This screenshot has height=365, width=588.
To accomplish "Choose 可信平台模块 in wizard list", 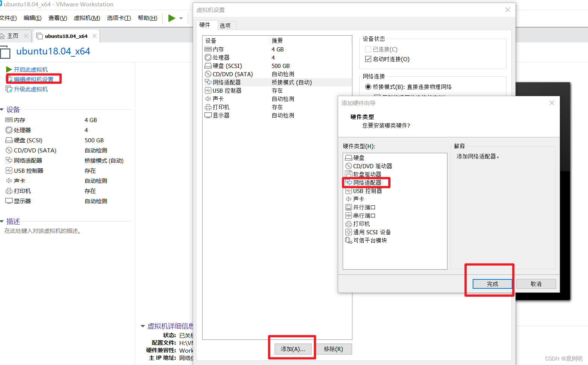I will (395, 240).
